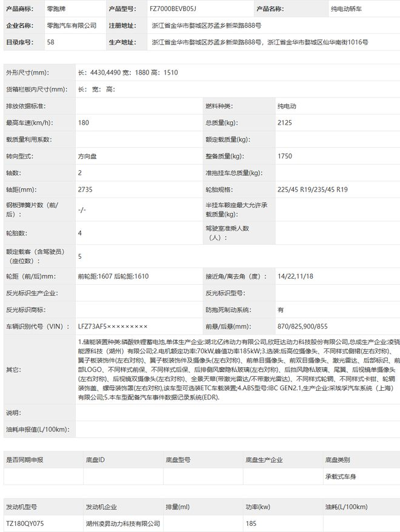
Task: Click the 发动机型号 column header
Action: pyautogui.click(x=22, y=507)
